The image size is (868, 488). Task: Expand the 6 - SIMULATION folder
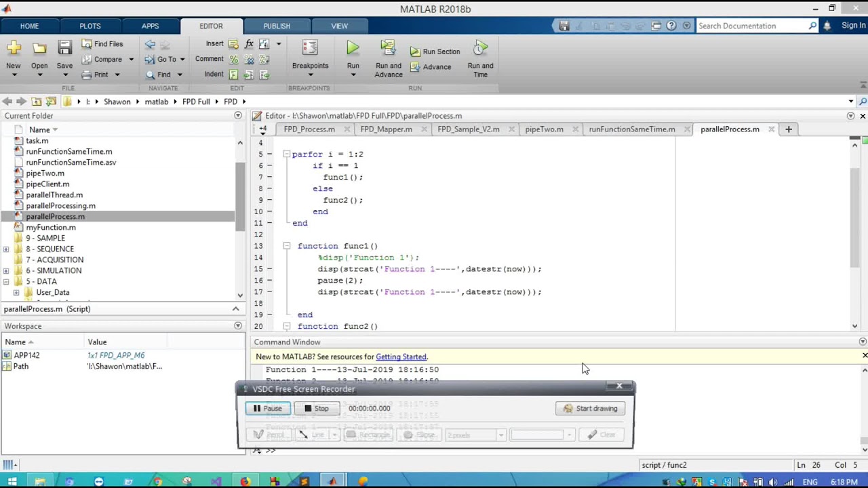(6, 271)
